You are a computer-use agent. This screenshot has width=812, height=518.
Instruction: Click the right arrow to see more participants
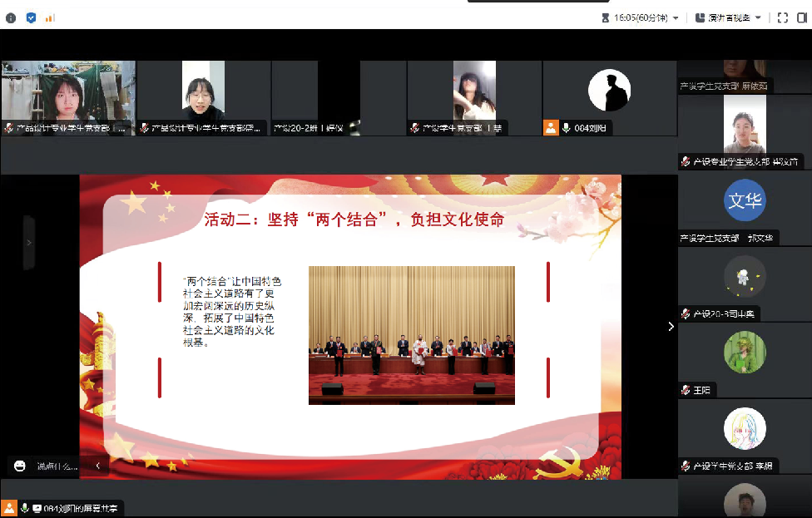point(671,327)
